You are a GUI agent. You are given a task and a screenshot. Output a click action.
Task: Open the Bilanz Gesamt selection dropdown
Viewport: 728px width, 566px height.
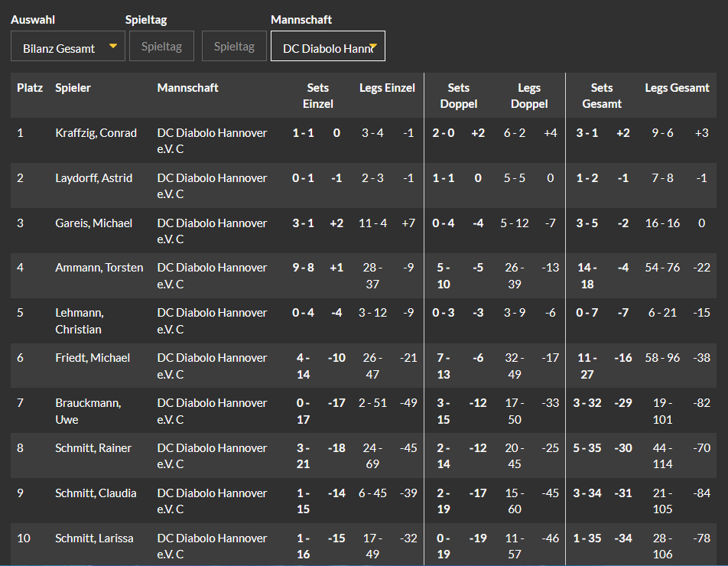click(x=68, y=47)
